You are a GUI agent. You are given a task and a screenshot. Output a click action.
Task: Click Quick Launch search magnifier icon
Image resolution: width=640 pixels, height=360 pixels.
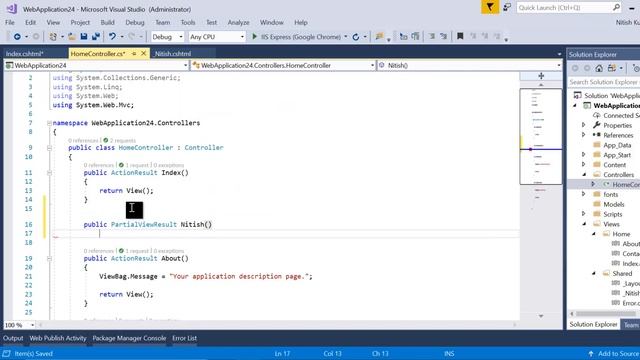616,7
